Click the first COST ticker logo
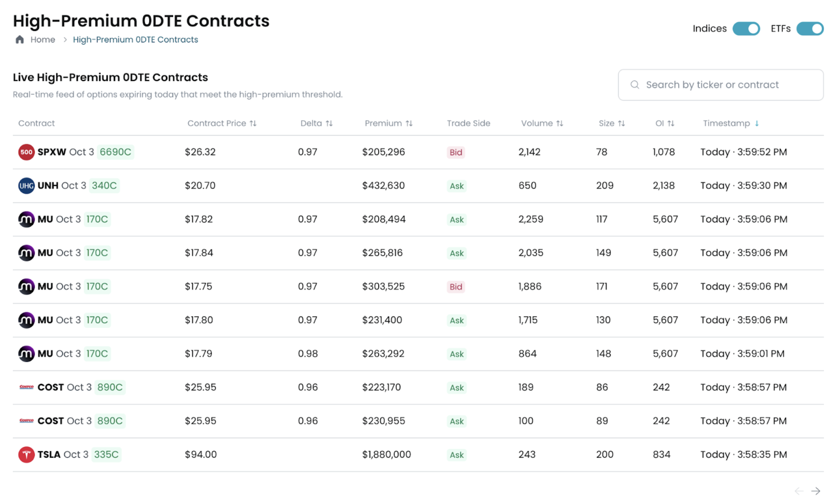This screenshot has width=840, height=504. coord(26,387)
